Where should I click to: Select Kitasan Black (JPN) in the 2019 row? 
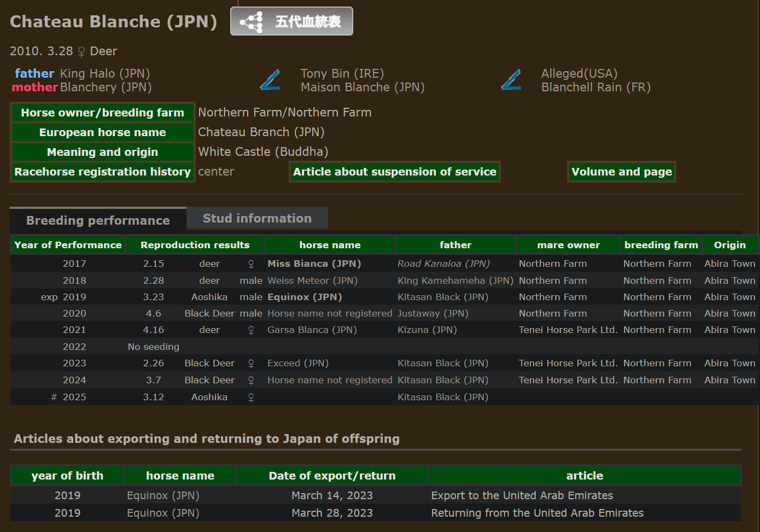[x=443, y=297]
